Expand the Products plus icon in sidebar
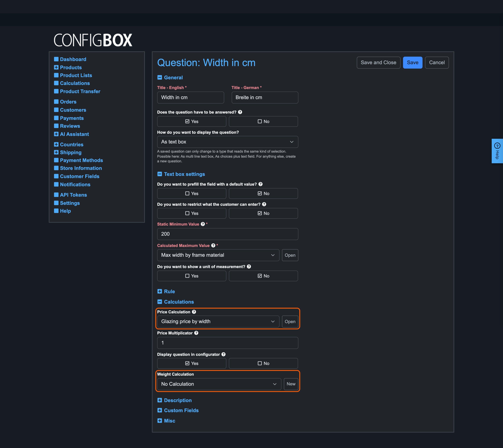The width and height of the screenshot is (503, 448). tap(56, 67)
